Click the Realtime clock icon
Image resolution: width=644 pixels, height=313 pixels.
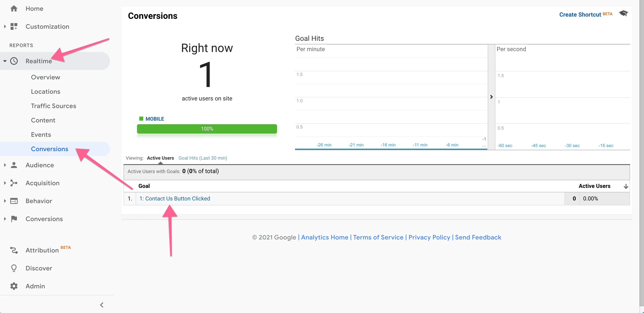click(14, 61)
